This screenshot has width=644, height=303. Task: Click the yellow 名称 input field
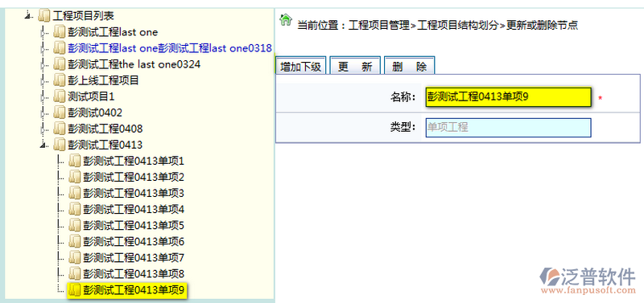tap(509, 97)
